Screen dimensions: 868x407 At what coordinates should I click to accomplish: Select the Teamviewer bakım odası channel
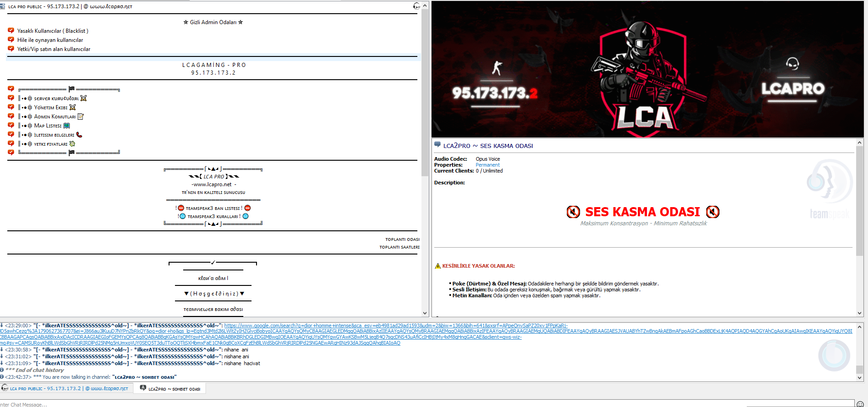click(213, 309)
